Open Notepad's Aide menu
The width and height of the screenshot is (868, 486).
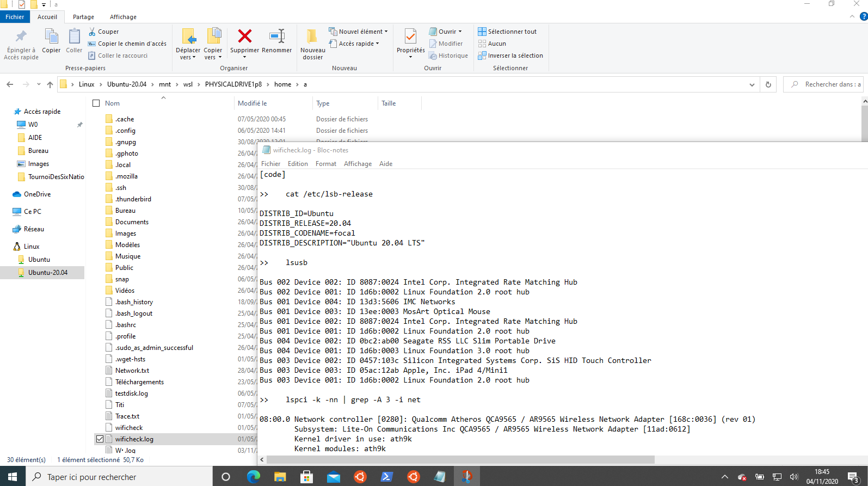[x=386, y=164]
